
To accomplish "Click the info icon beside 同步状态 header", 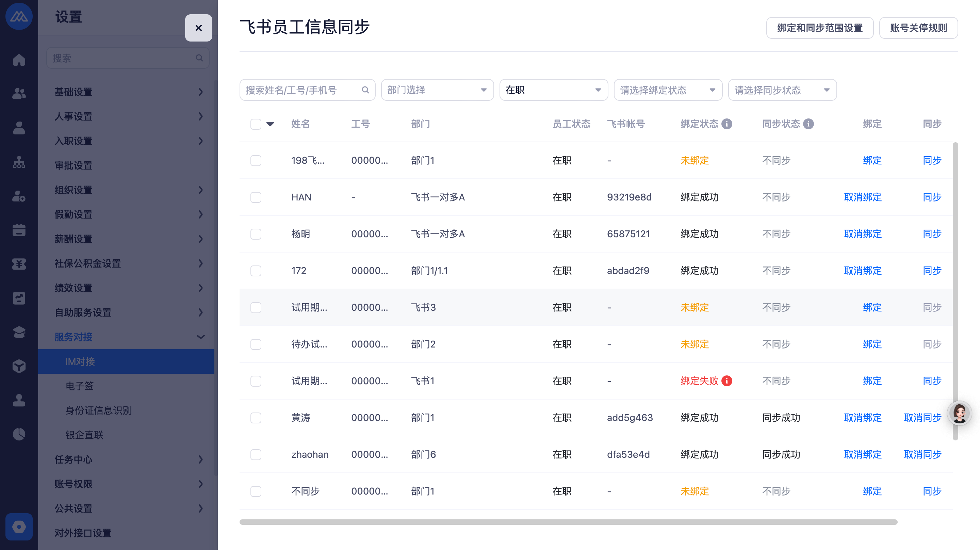I will pos(808,124).
